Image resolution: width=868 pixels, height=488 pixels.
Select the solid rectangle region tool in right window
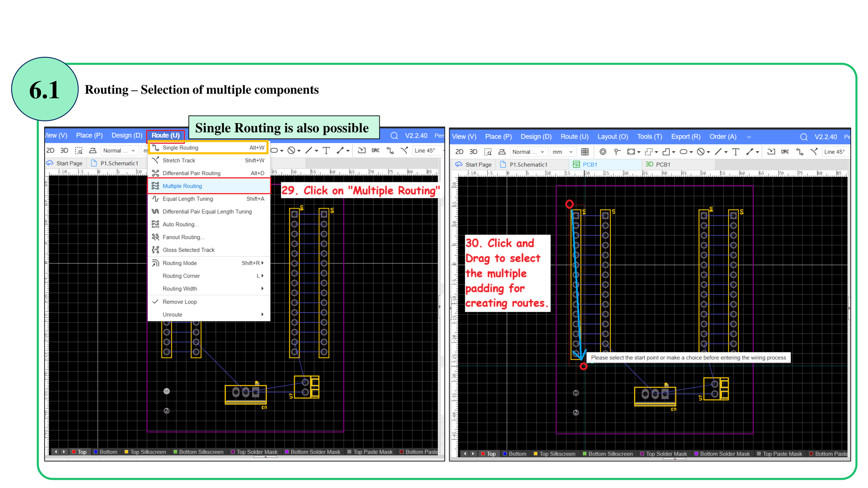631,152
